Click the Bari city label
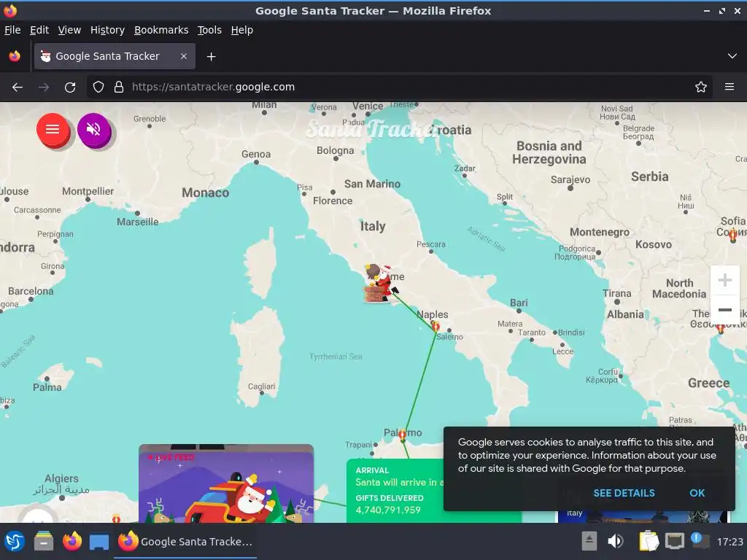The image size is (747, 560). [519, 303]
